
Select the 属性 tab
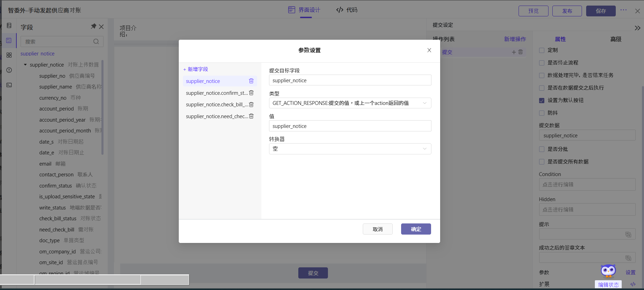(x=560, y=39)
